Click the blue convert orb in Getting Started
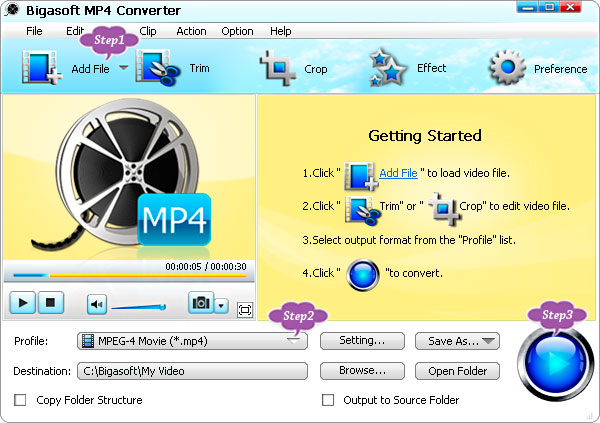Viewport: 600px width, 423px height. (x=363, y=274)
